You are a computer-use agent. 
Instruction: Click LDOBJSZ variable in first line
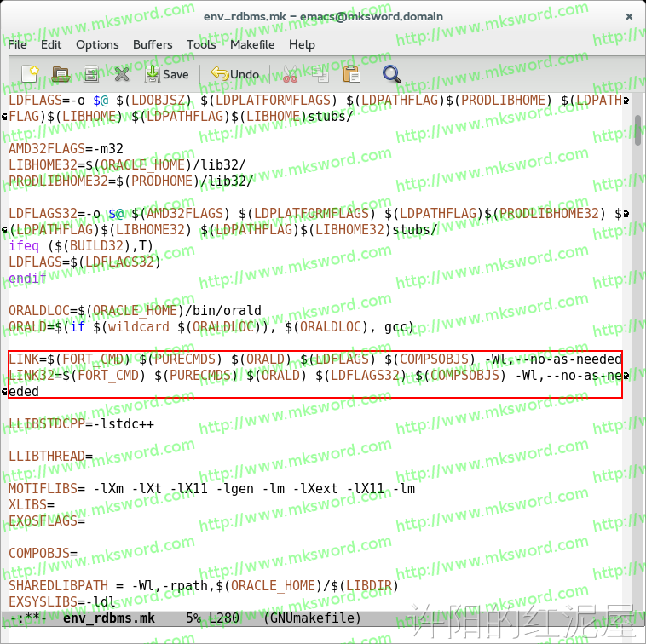tap(158, 100)
